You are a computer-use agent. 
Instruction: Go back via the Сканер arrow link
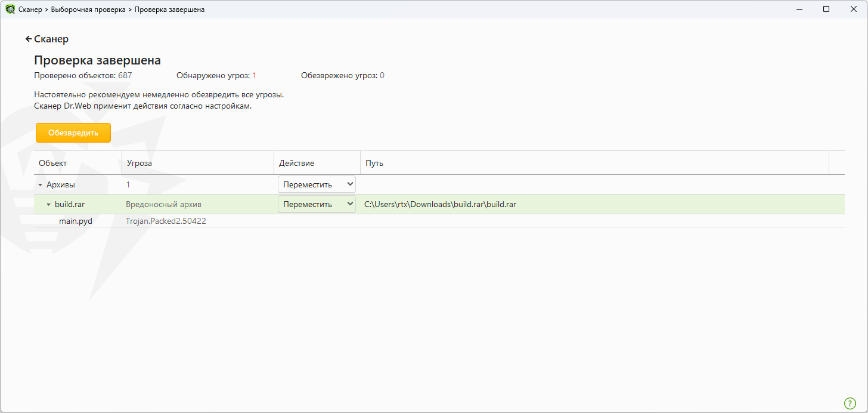(47, 39)
